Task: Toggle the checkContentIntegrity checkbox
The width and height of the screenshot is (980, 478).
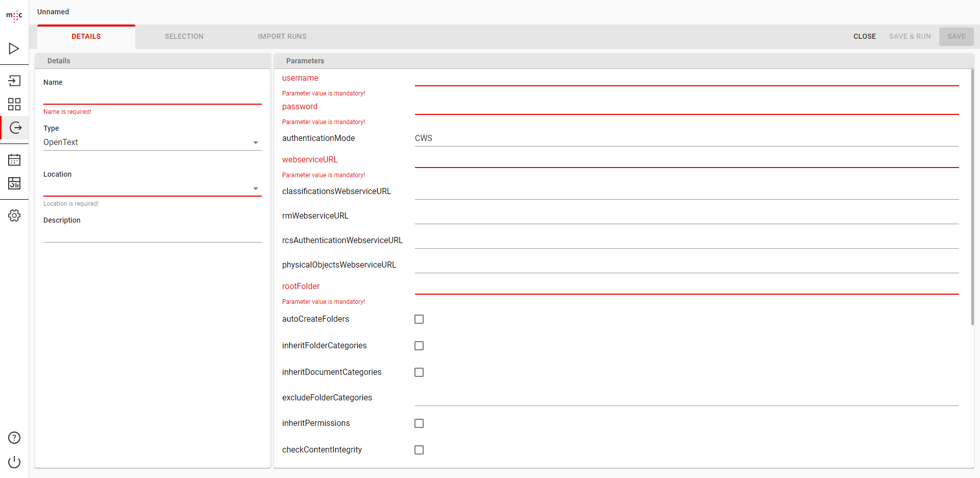Action: click(x=419, y=450)
